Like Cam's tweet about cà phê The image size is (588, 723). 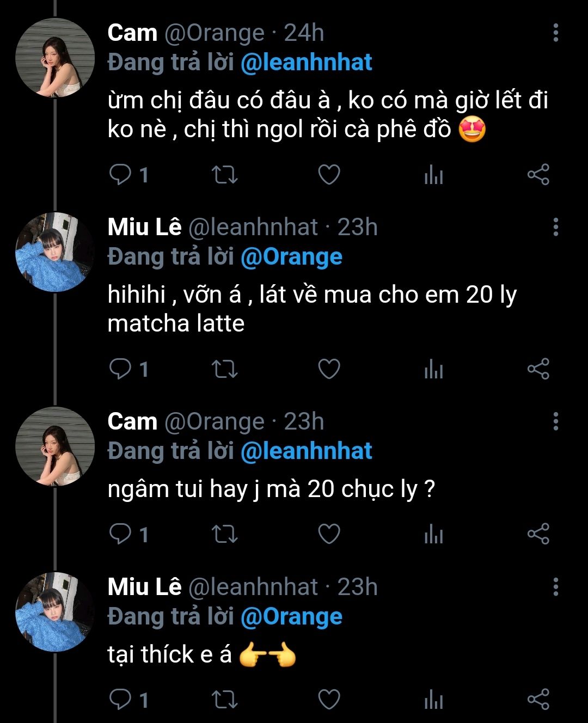click(329, 175)
